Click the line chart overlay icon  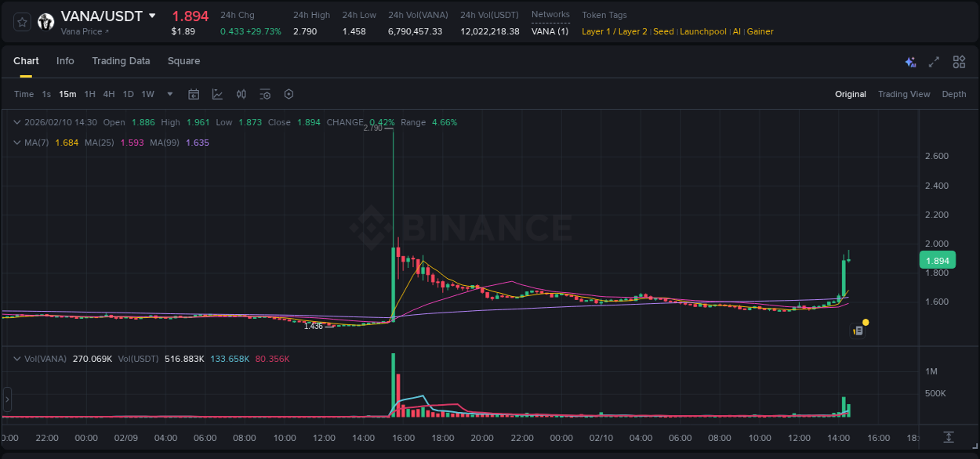[217, 94]
